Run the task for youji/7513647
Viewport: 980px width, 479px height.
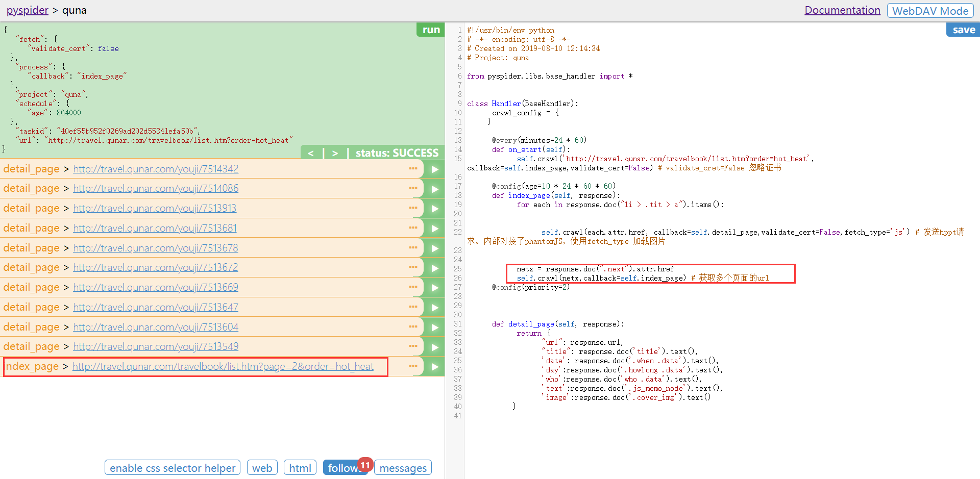435,308
